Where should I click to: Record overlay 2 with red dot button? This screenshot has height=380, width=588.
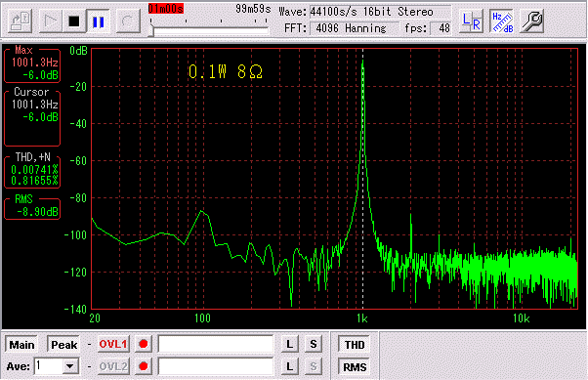[x=144, y=366]
